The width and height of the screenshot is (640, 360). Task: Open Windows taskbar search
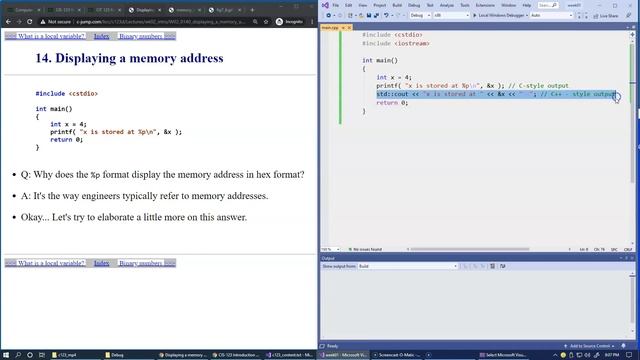18,355
